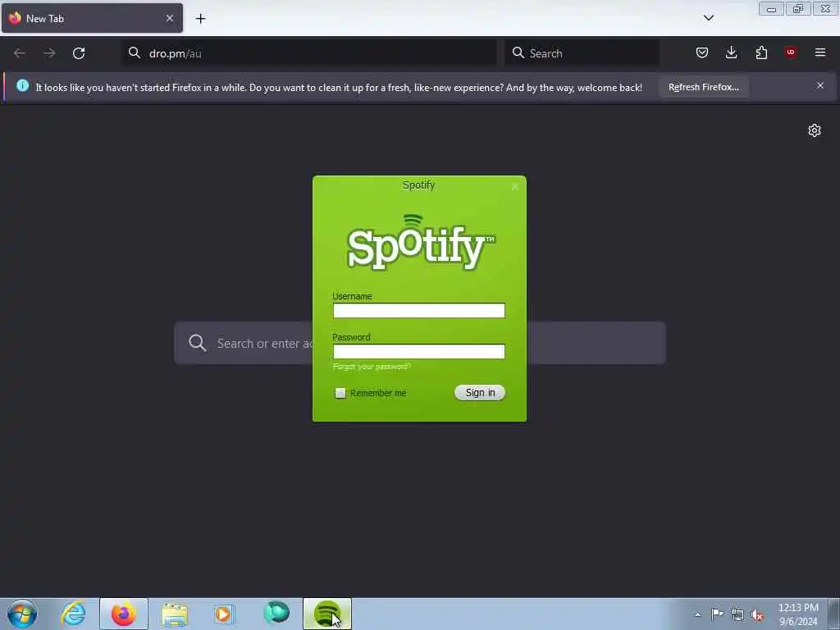Screen dimensions: 840x630
Task: Click the Firefox back arrow
Action: click(x=20, y=53)
